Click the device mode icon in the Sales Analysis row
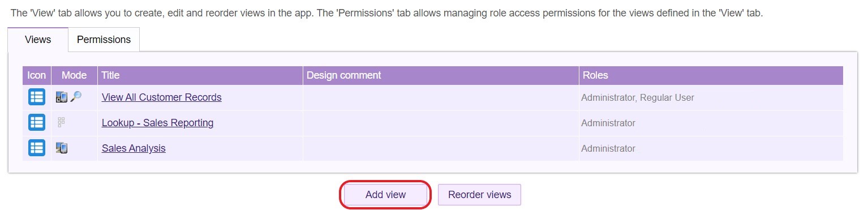Viewport: 868px width, 210px height. (x=62, y=148)
